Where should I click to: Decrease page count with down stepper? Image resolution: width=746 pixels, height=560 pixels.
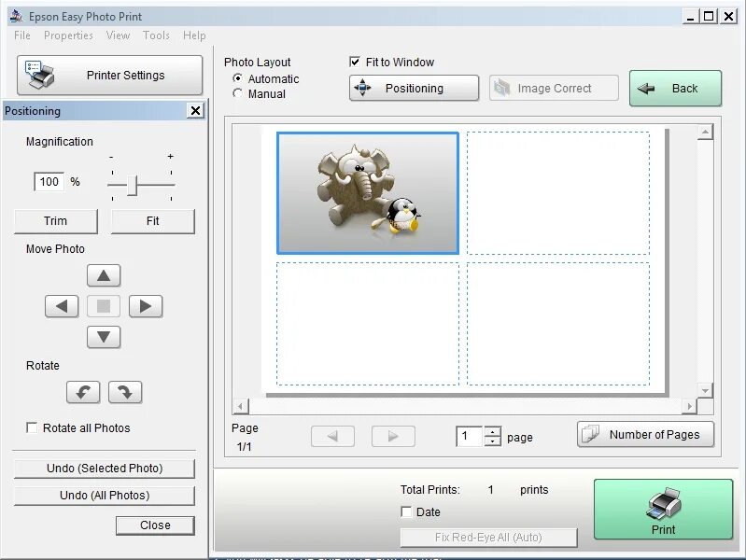point(492,441)
